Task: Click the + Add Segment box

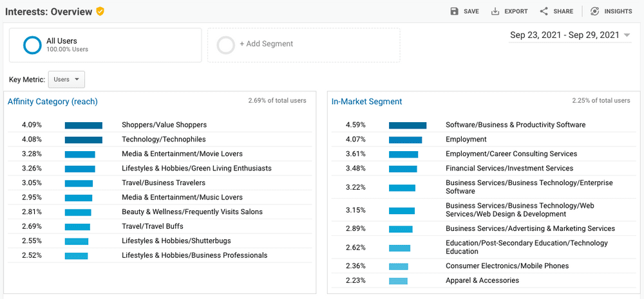Action: pyautogui.click(x=303, y=45)
